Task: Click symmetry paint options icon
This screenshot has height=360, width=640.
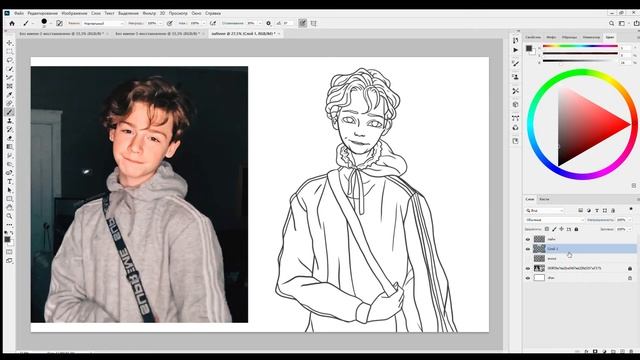Action: click(x=313, y=23)
